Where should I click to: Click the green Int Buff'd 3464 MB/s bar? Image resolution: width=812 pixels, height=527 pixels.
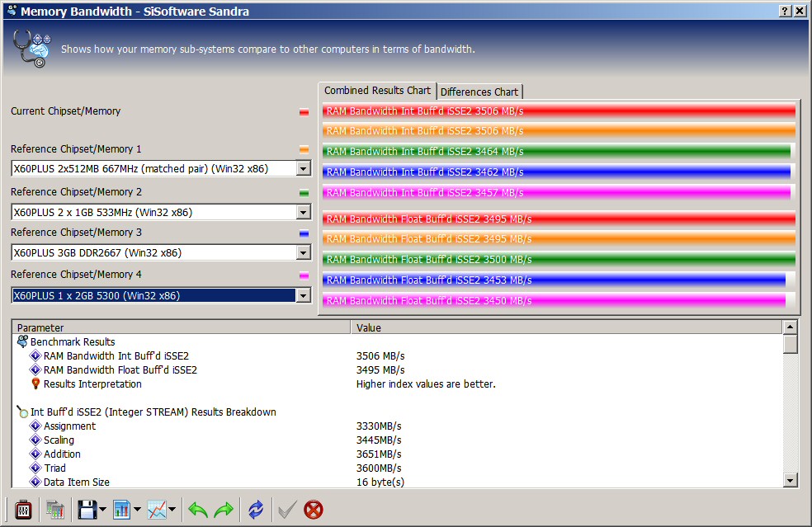[x=556, y=151]
